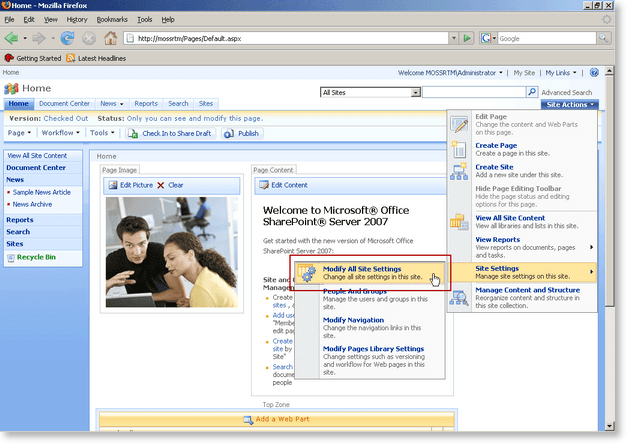Open the My Site link

coord(524,73)
